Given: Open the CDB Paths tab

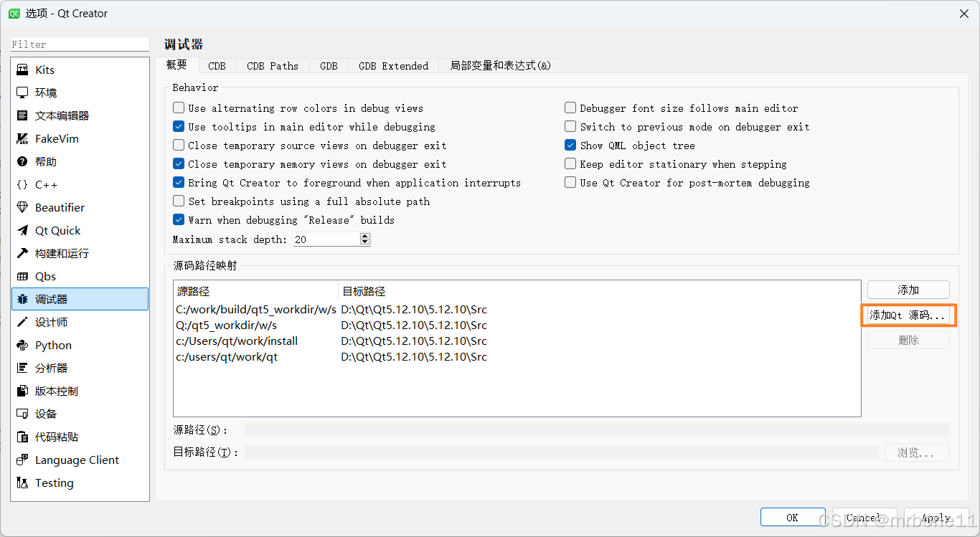Looking at the screenshot, I should (273, 66).
